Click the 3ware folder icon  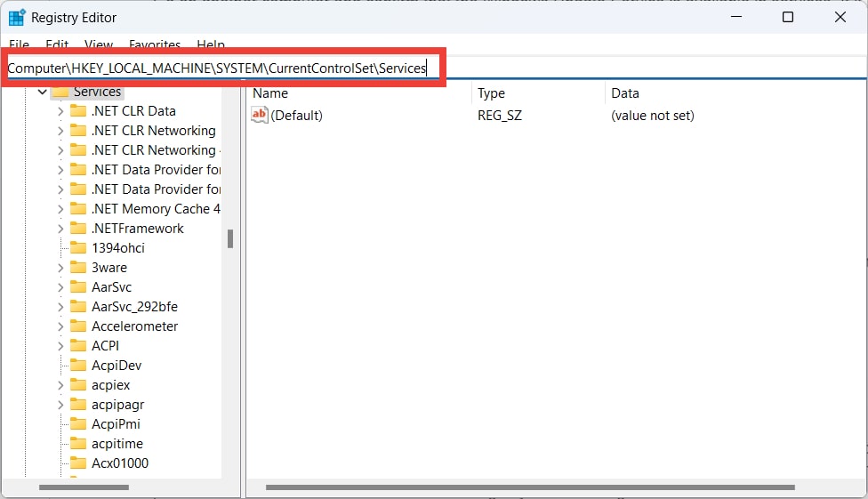tap(78, 268)
